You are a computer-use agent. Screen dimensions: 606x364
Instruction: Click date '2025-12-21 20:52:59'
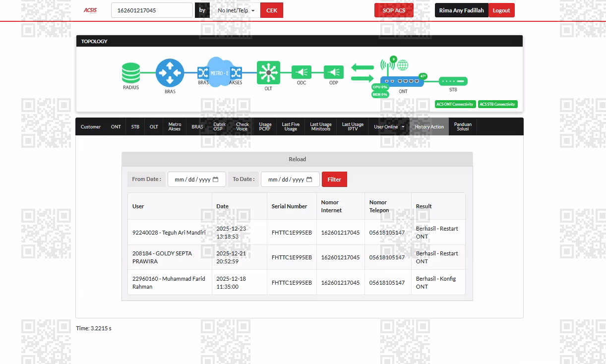(x=231, y=257)
